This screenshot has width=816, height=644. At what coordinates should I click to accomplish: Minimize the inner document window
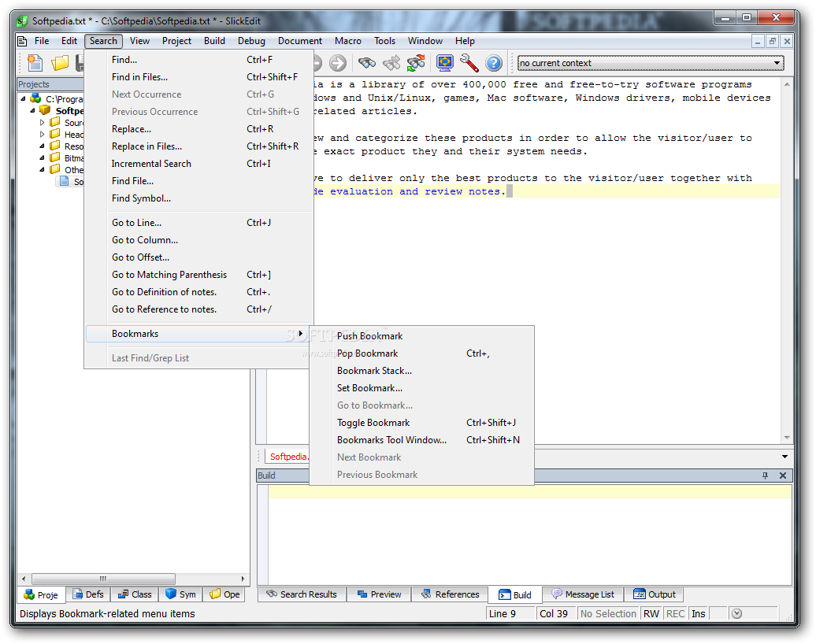coord(758,41)
